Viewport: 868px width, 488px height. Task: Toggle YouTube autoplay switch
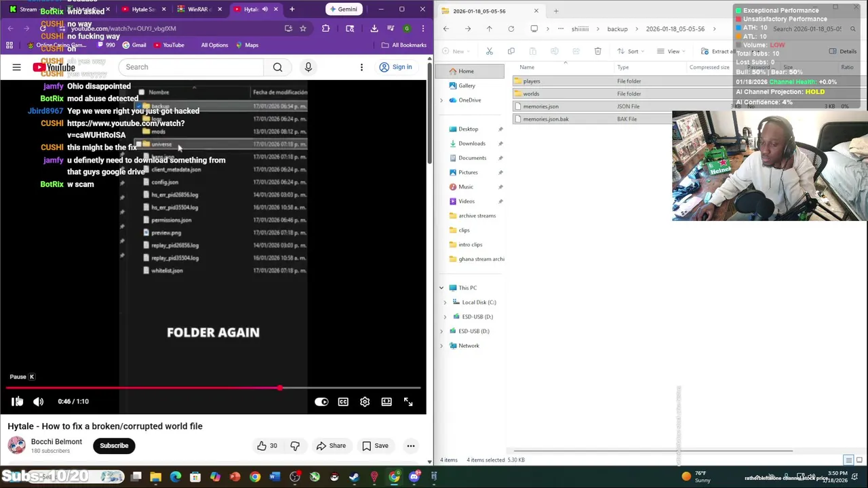[321, 402]
